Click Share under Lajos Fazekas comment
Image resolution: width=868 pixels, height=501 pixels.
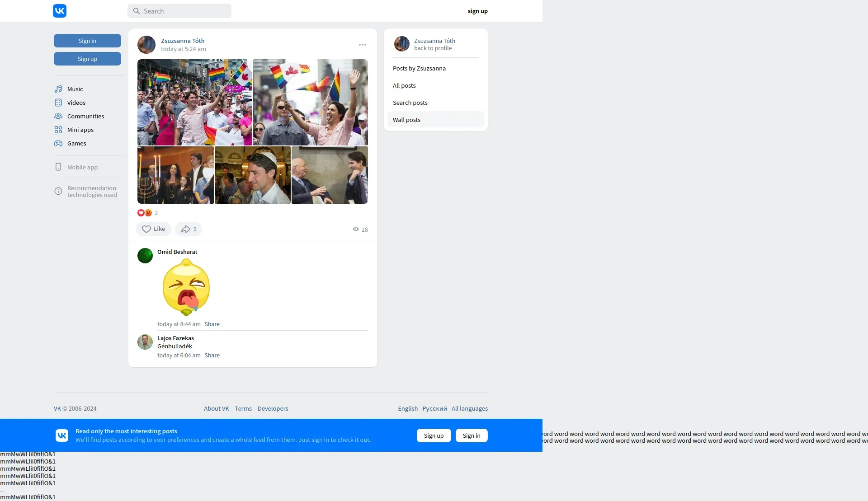pos(212,355)
